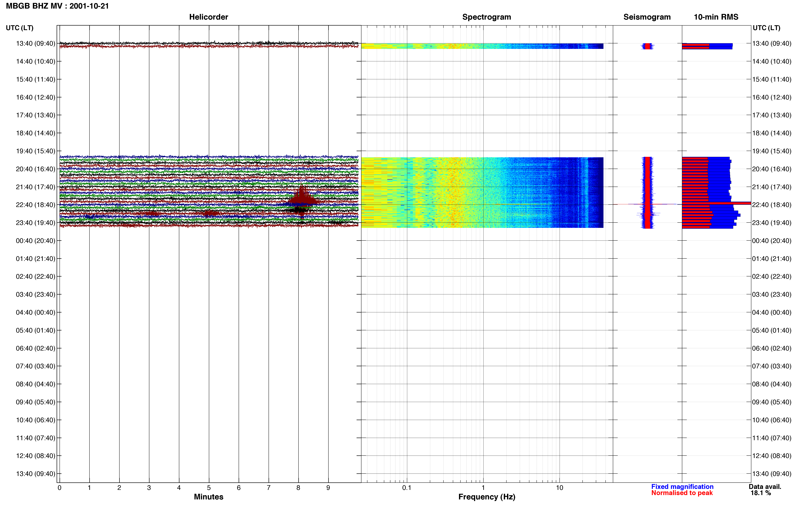Click the 10-min RMS panel heading
Screen dimensions: 812x508
(x=716, y=17)
